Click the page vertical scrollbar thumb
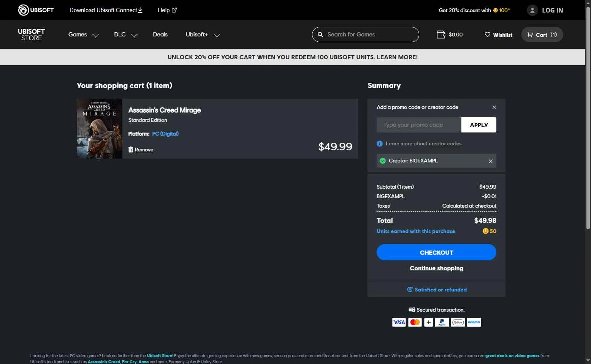 588,118
